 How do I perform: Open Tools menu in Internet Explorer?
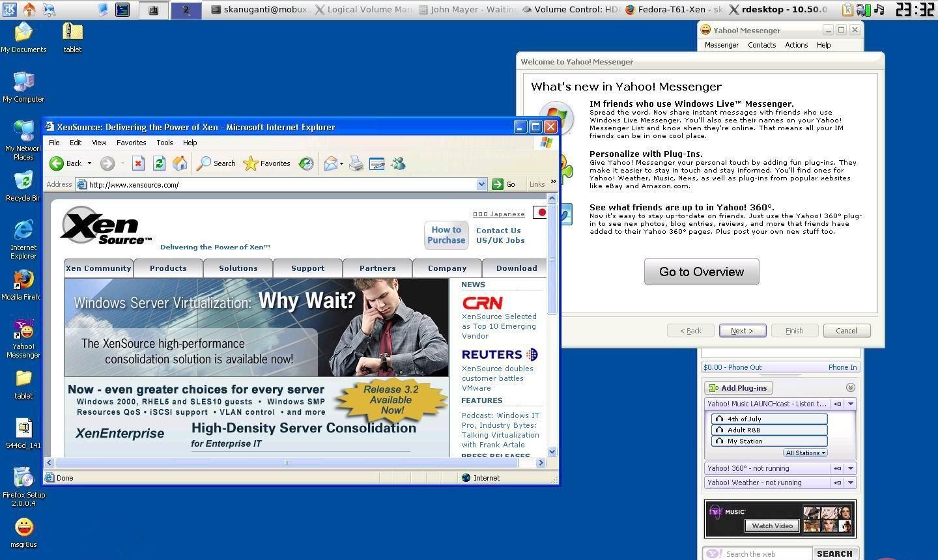coord(164,143)
